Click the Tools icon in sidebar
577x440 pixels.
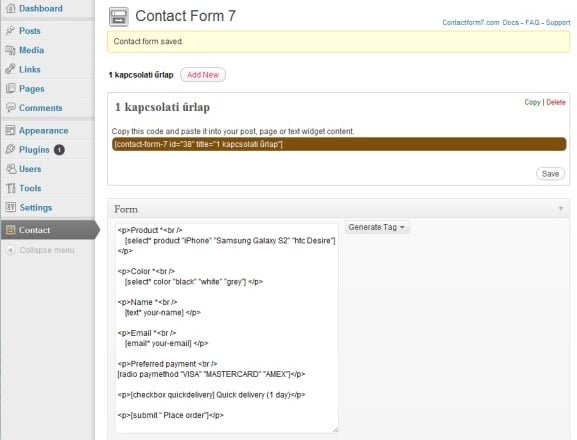pos(10,188)
